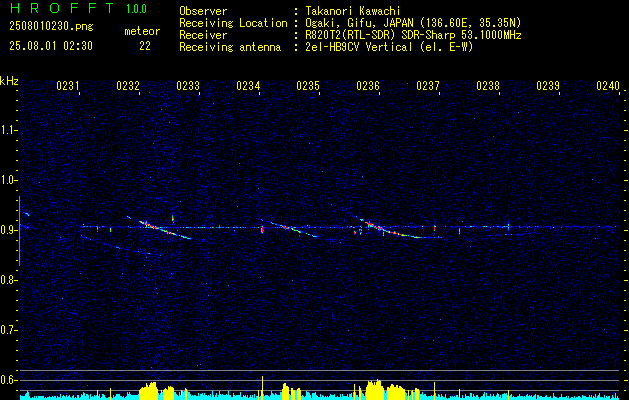
Task: Click the 0237 time marker
Action: tap(428, 85)
